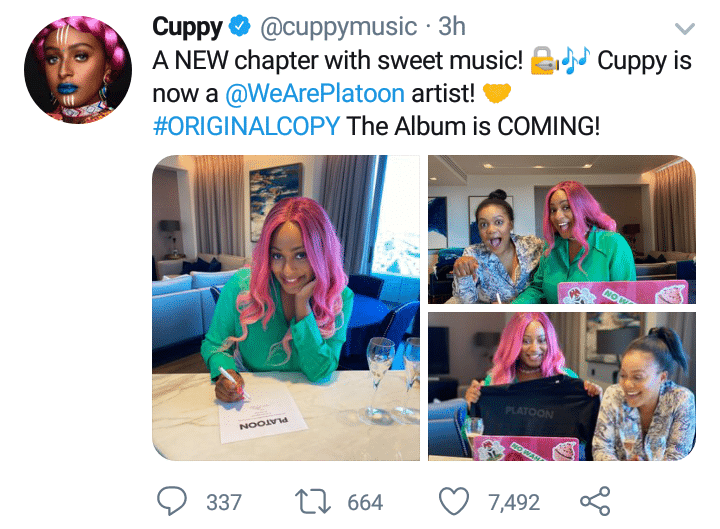Open the #ORIGINALCOPY hashtag

tap(246, 126)
